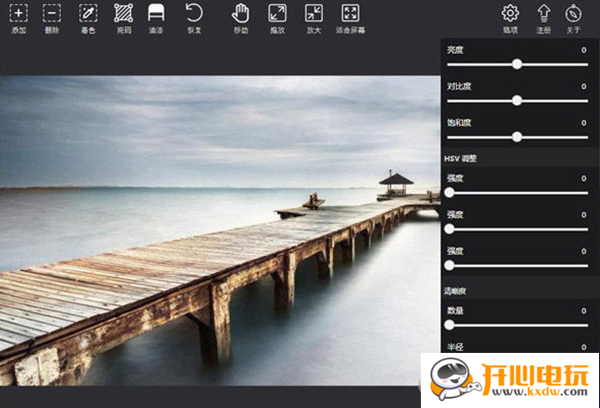The height and width of the screenshot is (408, 600).
Task: Click the 数量 amount slider handle
Action: coord(449,325)
